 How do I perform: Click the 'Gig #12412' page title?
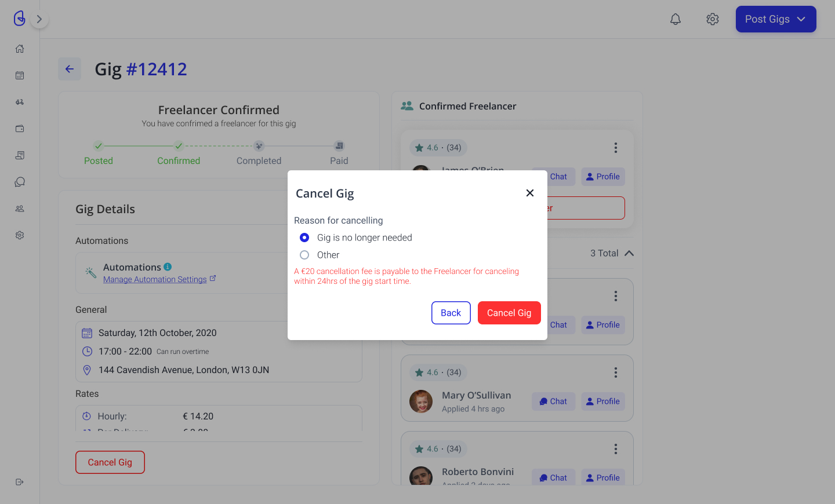coord(141,70)
